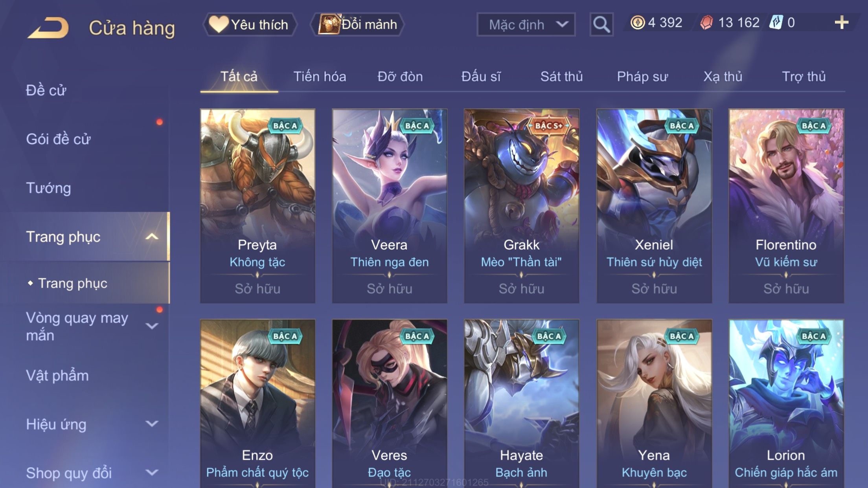
Task: Switch to the Tiến hóa tab
Action: [320, 76]
